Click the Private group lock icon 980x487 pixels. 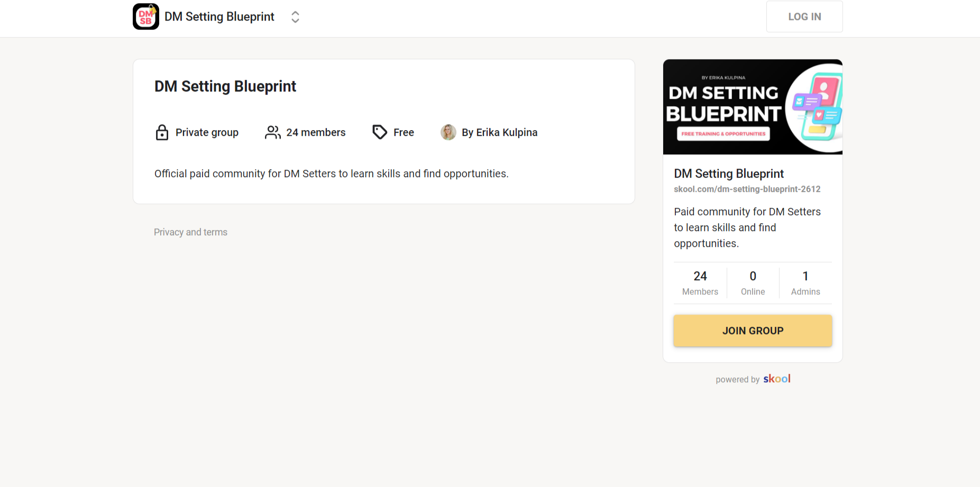click(162, 132)
